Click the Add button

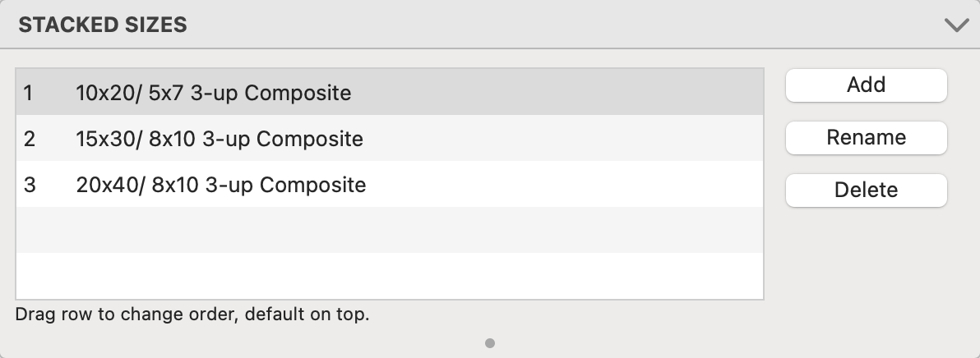866,85
